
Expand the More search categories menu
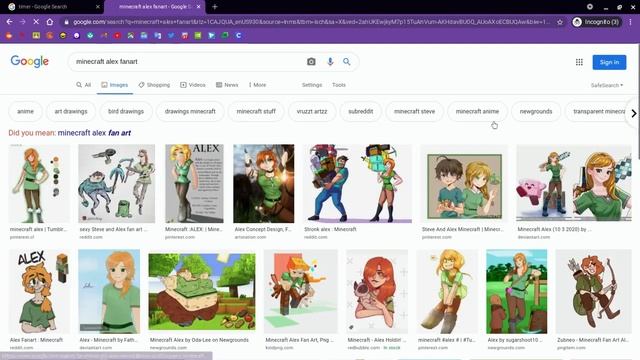tap(257, 85)
